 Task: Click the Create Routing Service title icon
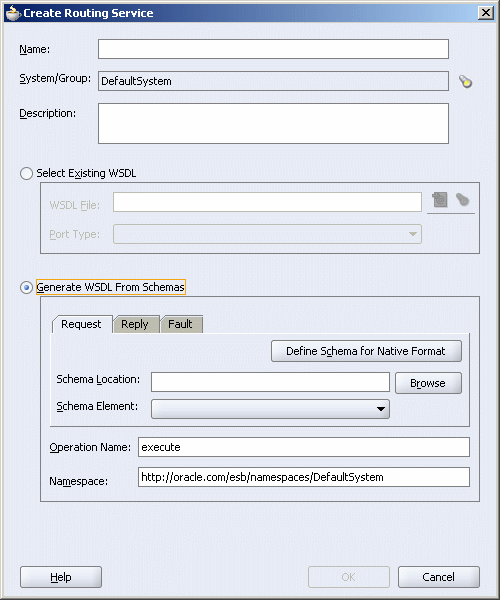click(13, 13)
